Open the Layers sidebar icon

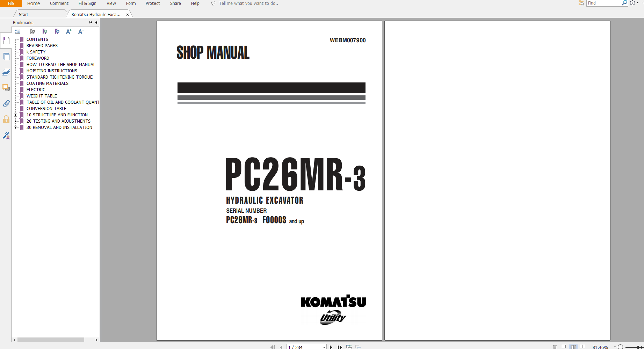(x=6, y=72)
